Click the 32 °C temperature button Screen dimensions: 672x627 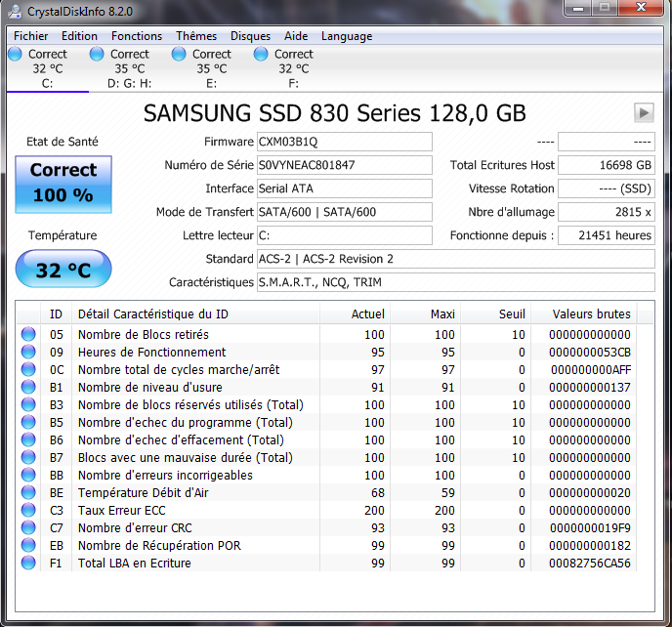click(x=63, y=270)
